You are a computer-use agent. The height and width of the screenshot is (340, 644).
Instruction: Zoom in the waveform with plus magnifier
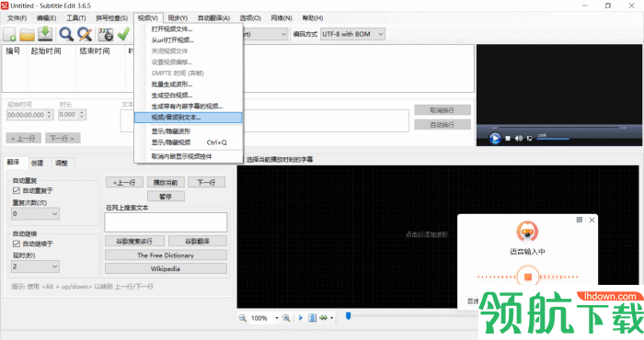286,318
